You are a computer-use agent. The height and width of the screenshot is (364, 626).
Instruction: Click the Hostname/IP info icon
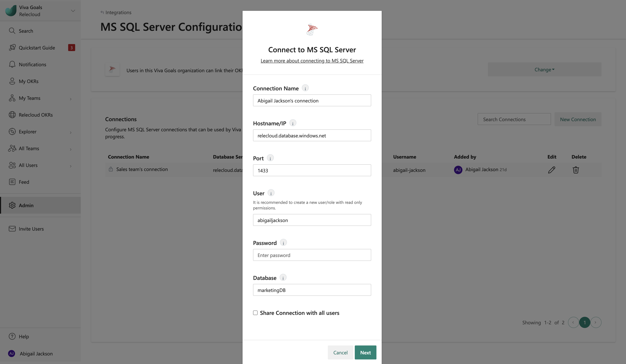tap(293, 123)
